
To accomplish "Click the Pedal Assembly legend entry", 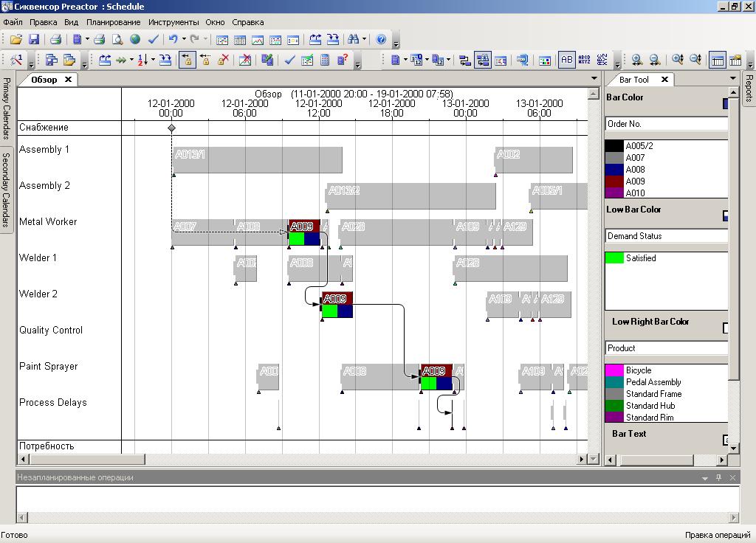I will click(x=653, y=382).
